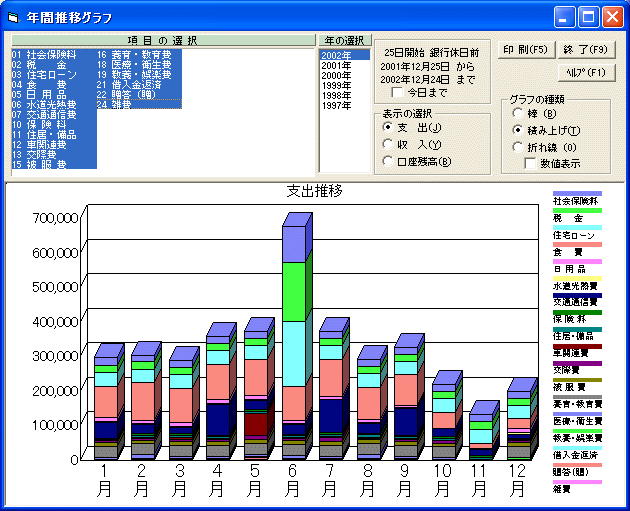The image size is (630, 511).
Task: Click the 印刷(F5) print button
Action: 525,49
